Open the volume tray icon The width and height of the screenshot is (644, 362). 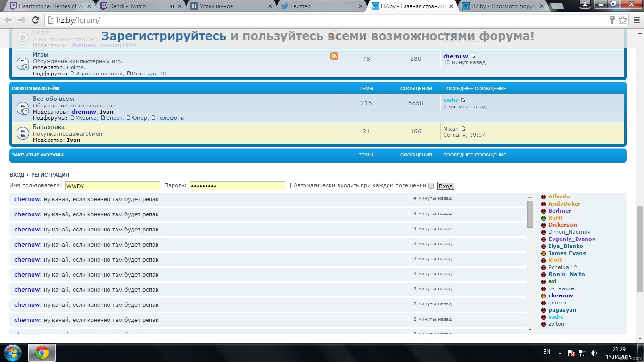[x=594, y=353]
